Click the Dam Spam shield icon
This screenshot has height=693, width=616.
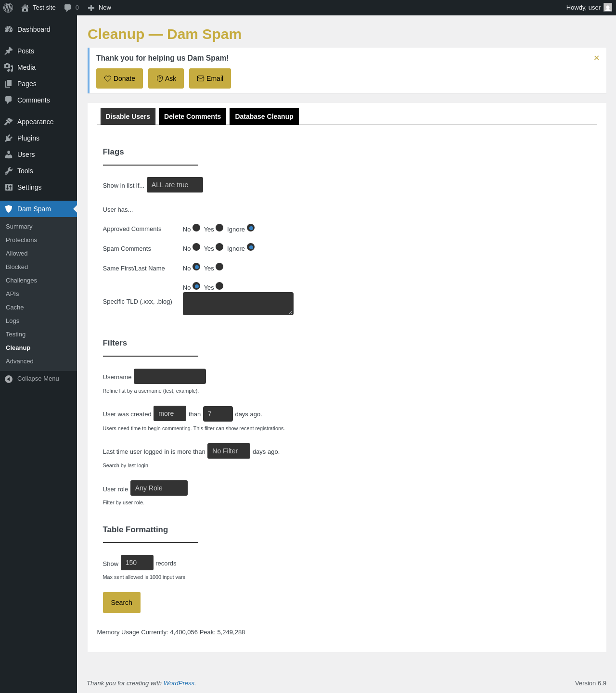point(9,209)
